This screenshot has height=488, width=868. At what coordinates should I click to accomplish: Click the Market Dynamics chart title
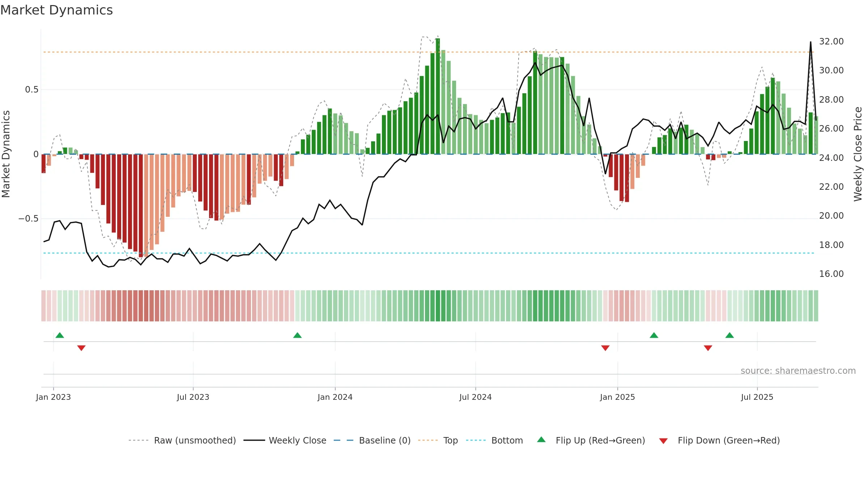coord(56,10)
